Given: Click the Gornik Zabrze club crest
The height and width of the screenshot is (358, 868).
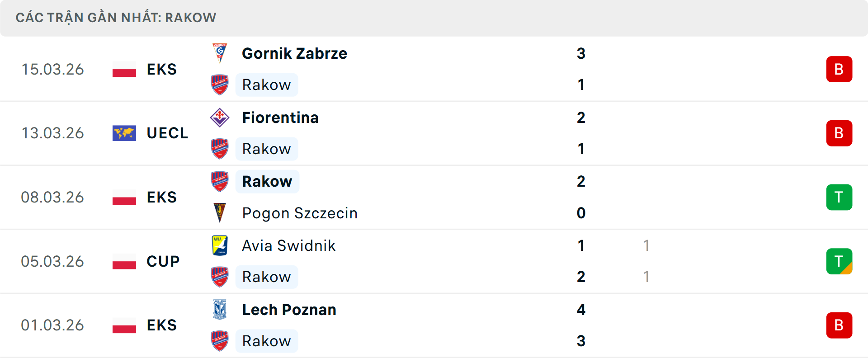Looking at the screenshot, I should [x=220, y=53].
